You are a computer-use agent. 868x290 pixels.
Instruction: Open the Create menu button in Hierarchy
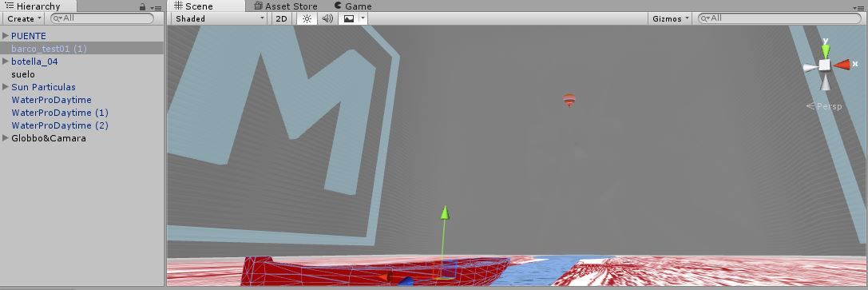pos(24,18)
